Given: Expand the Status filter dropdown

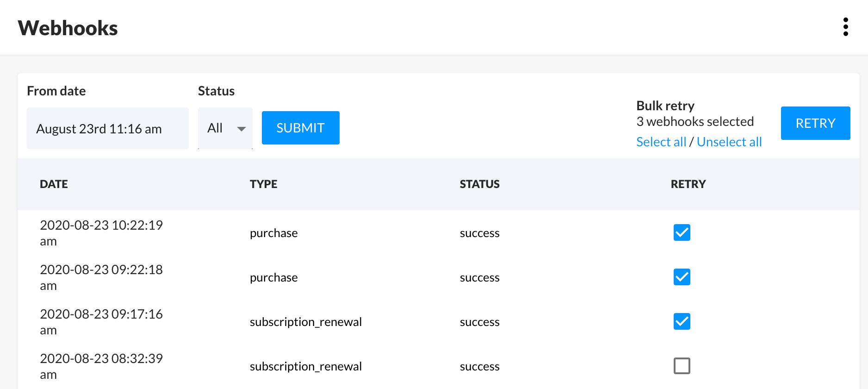Looking at the screenshot, I should click(x=225, y=128).
